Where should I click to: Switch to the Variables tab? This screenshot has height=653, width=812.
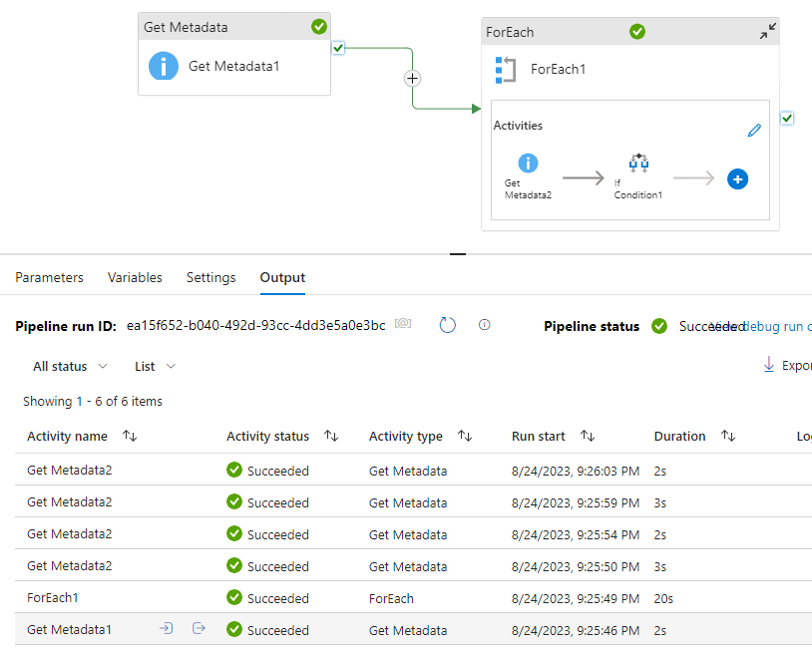coord(135,277)
